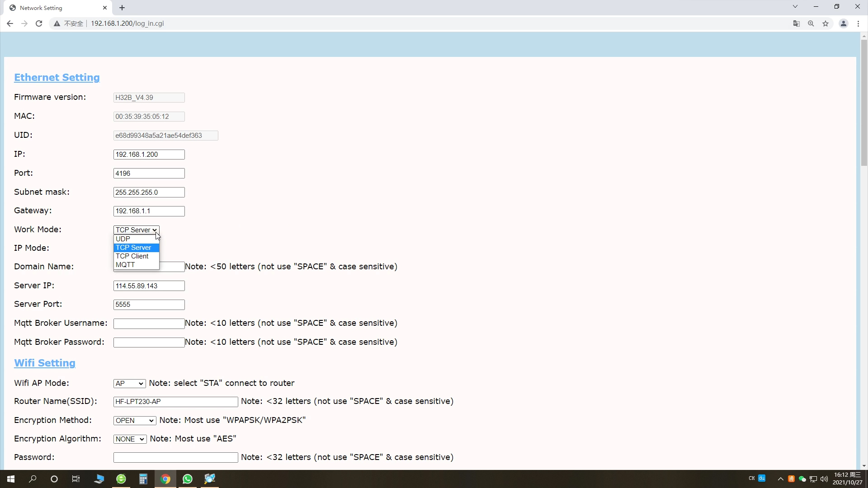Choose TCP Client work mode option
868x488 pixels.
(x=132, y=256)
